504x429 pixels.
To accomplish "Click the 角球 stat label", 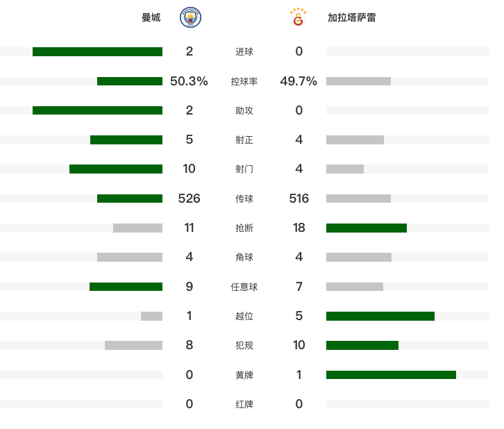I will click(244, 258).
